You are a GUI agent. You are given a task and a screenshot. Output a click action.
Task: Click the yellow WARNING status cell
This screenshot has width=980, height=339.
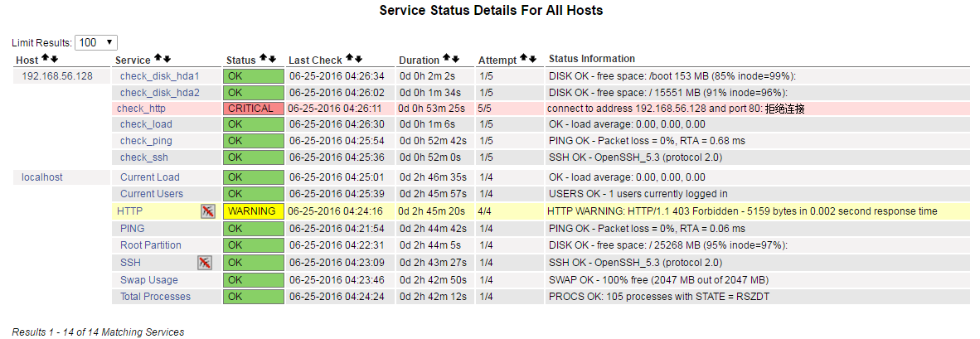tap(253, 211)
